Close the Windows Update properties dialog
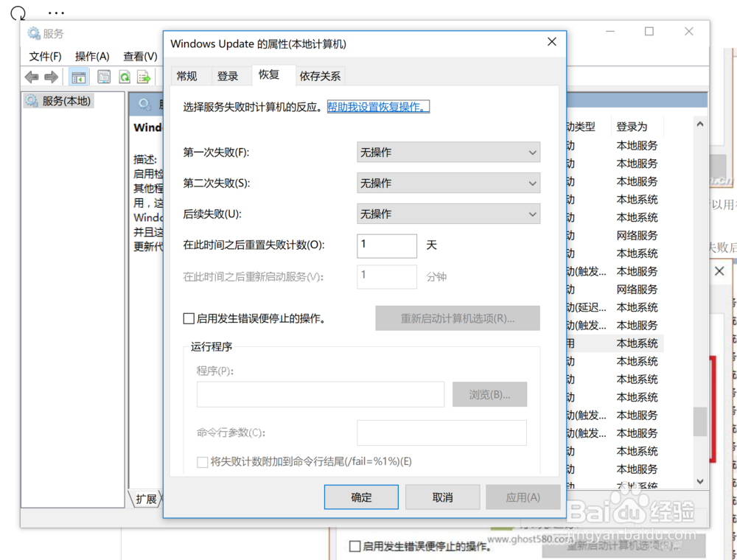737x560 pixels. pos(552,42)
